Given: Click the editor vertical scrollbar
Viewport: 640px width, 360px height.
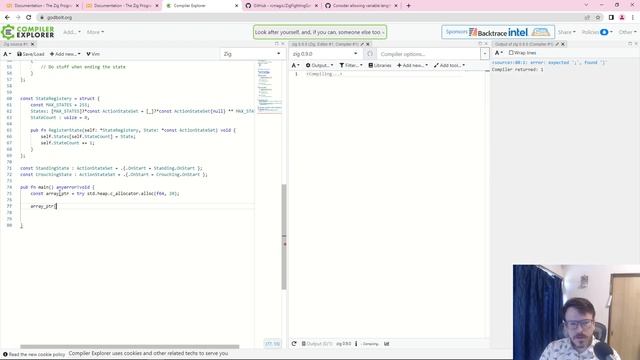Looking at the screenshot, I should pos(284,237).
